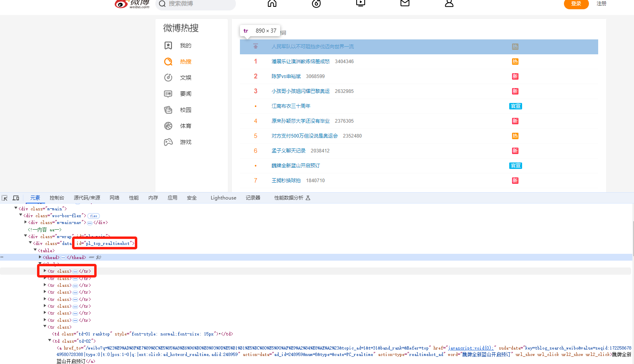Select 我的 in the hot search sidebar
The image size is (634, 364).
[x=186, y=45]
